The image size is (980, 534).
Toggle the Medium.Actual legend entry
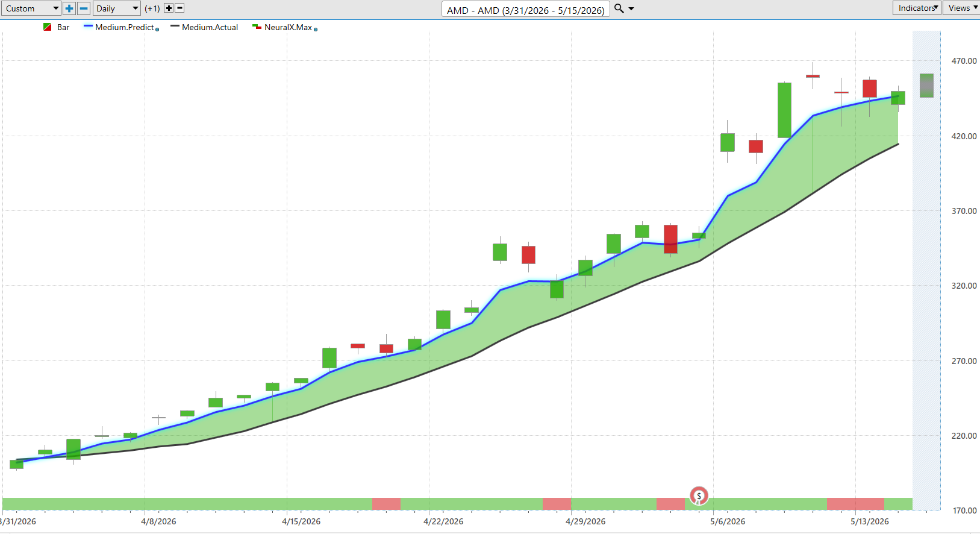(x=204, y=27)
